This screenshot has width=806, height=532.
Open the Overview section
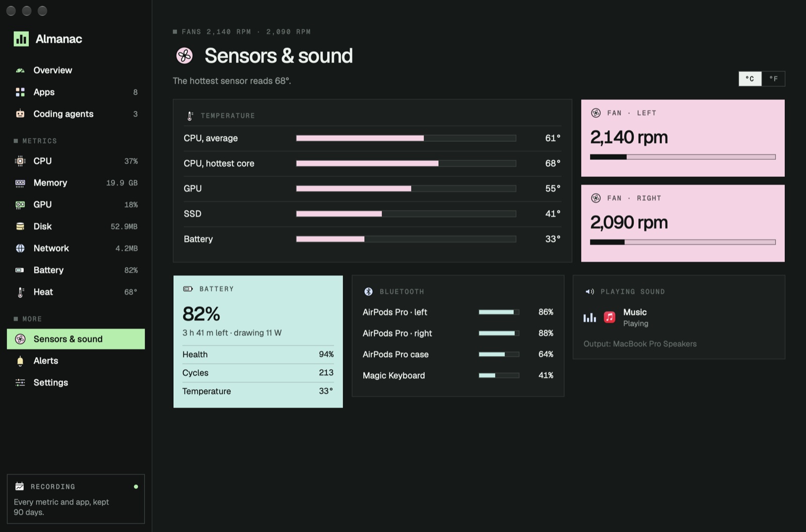pos(76,70)
